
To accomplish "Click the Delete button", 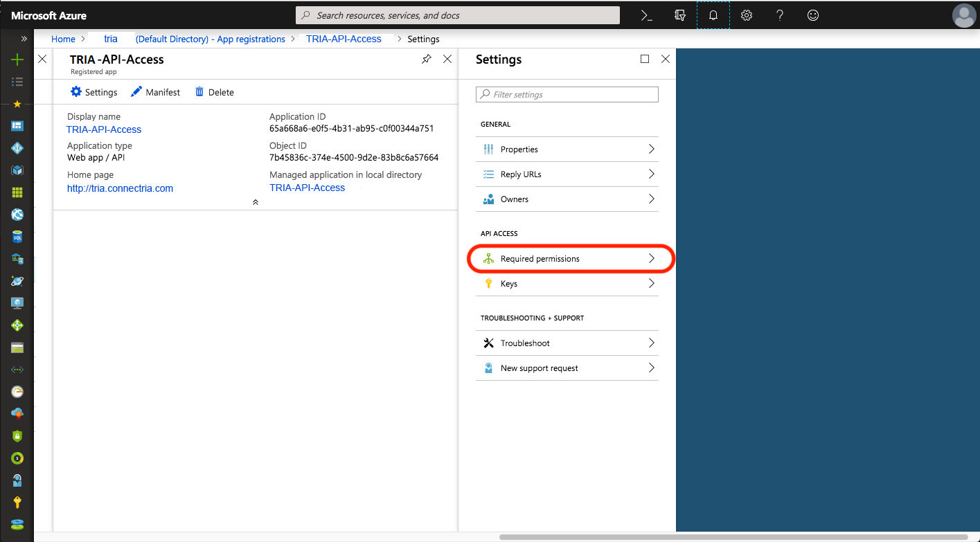I will [214, 92].
